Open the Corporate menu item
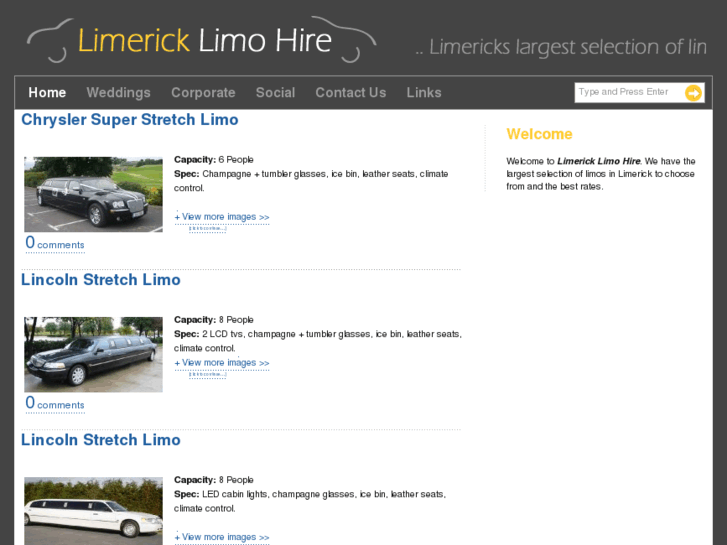This screenshot has width=727, height=545. (x=203, y=92)
